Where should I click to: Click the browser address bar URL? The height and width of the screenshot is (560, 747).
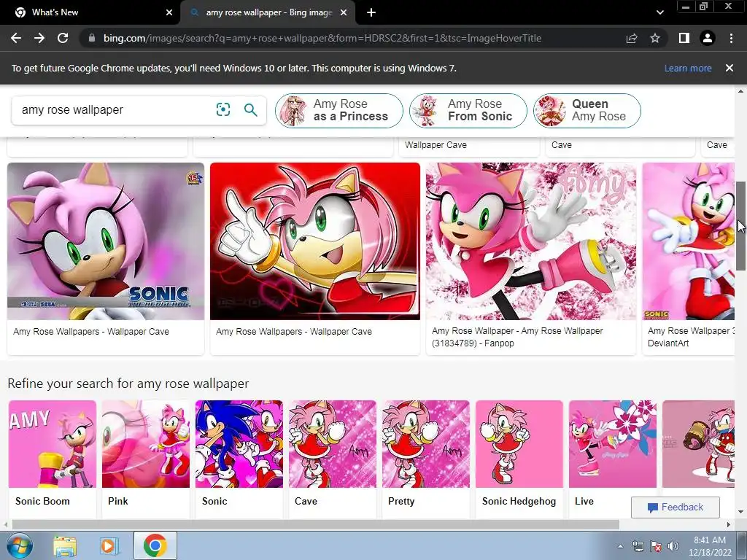pos(322,38)
